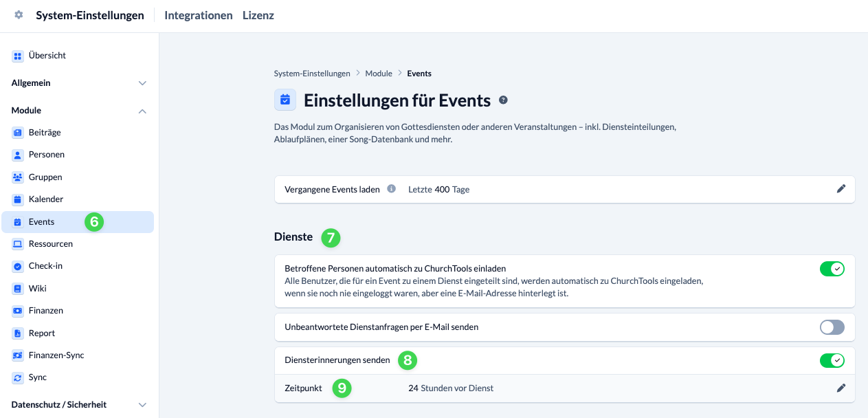Expand the Allgemein section chevron
Viewport: 868px width, 418px height.
(x=142, y=83)
